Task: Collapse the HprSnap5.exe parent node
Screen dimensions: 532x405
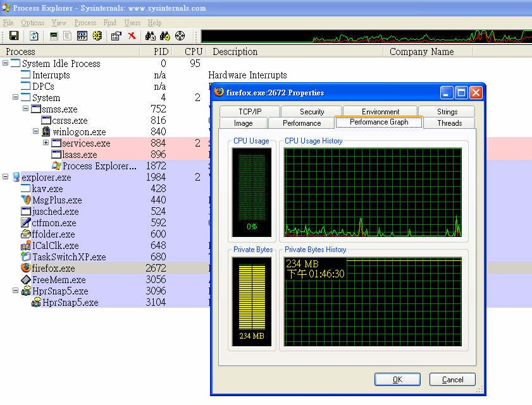Action: click(x=16, y=291)
